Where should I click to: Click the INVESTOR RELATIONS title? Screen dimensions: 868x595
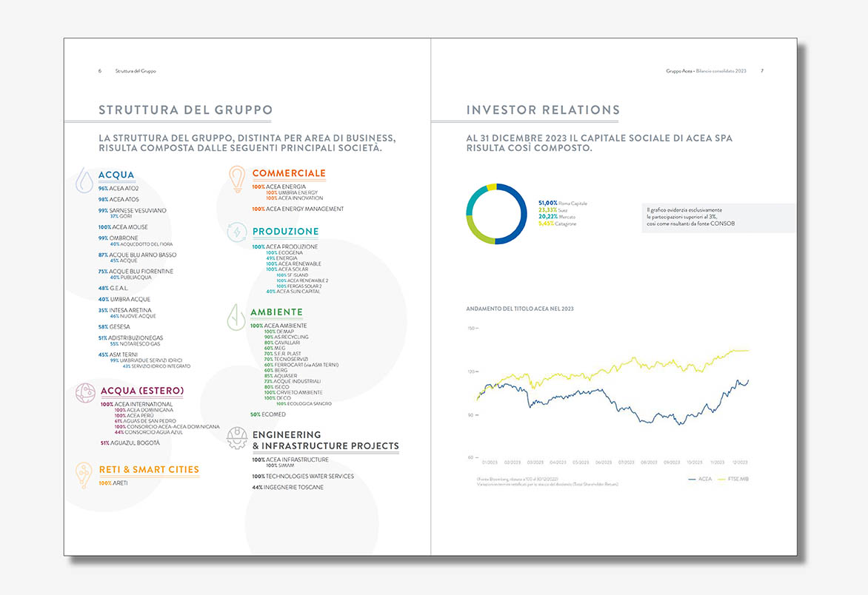tap(543, 110)
